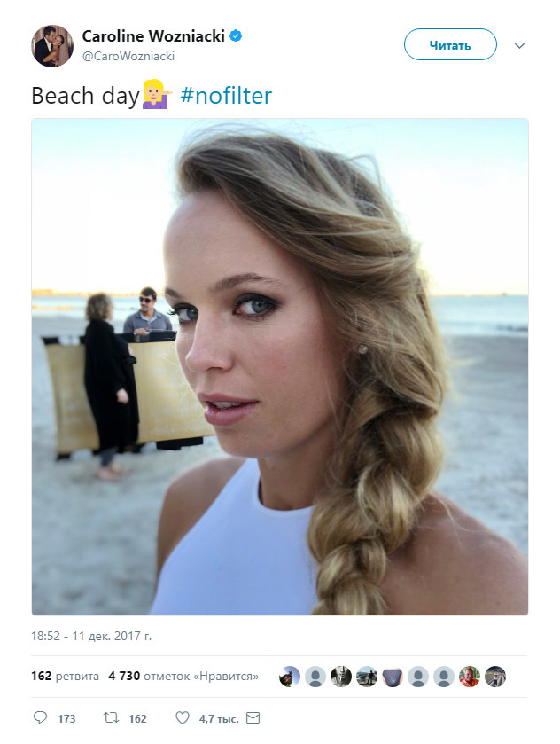Image resolution: width=560 pixels, height=744 pixels.
Task: Open Caroline Wozniacki's profile avatar
Action: (x=52, y=46)
